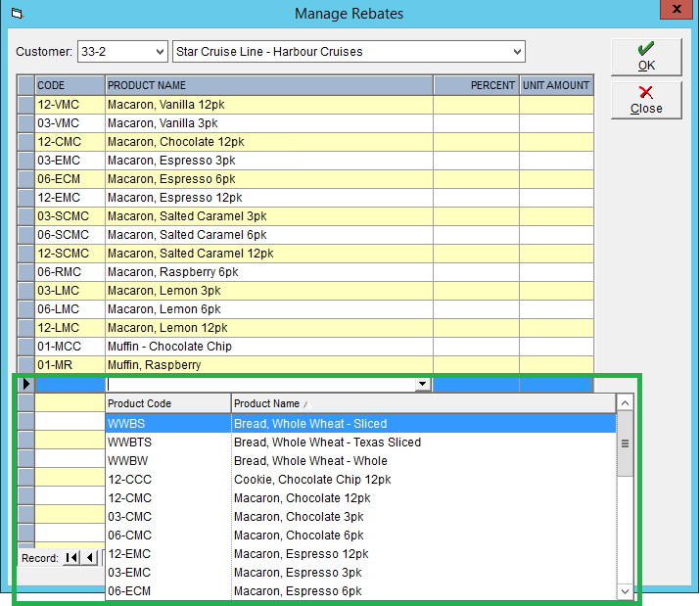Select row header for 12-CMC row
Image resolution: width=700 pixels, height=606 pixels.
coord(25,142)
